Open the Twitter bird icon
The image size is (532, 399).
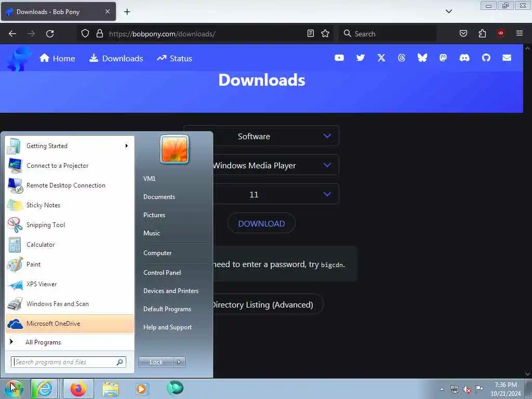click(x=361, y=58)
